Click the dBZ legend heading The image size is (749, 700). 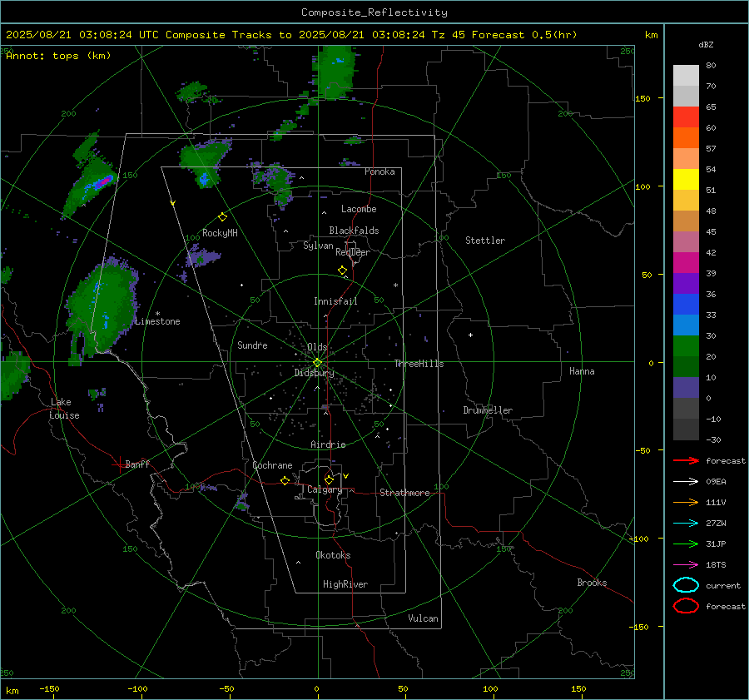click(x=706, y=44)
